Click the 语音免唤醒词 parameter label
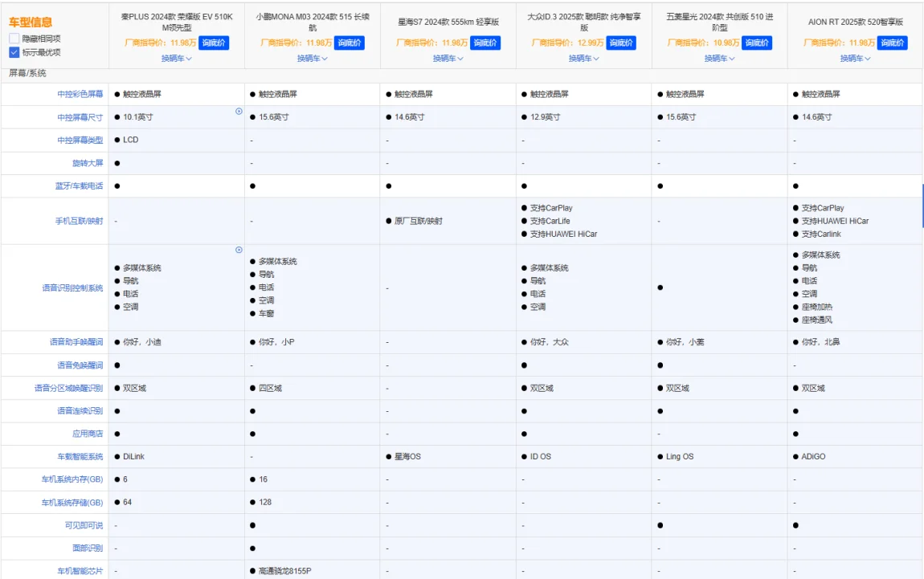Image resolution: width=924 pixels, height=579 pixels. click(x=80, y=365)
